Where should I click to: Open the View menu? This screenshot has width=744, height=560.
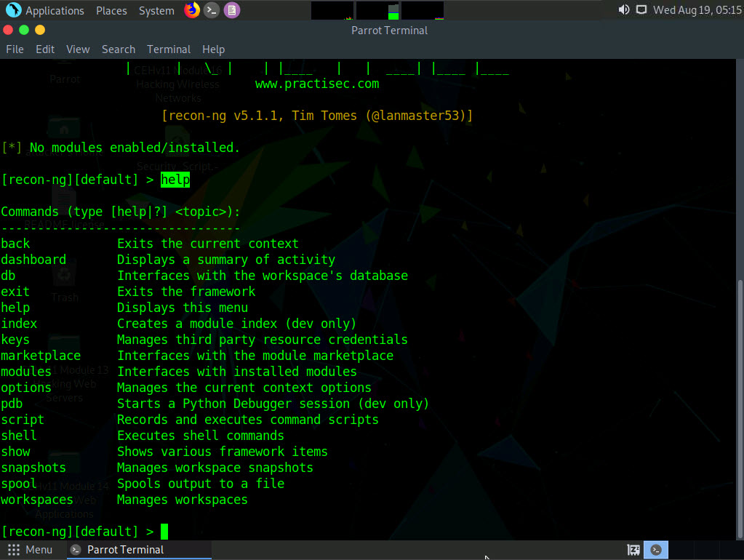coord(78,49)
